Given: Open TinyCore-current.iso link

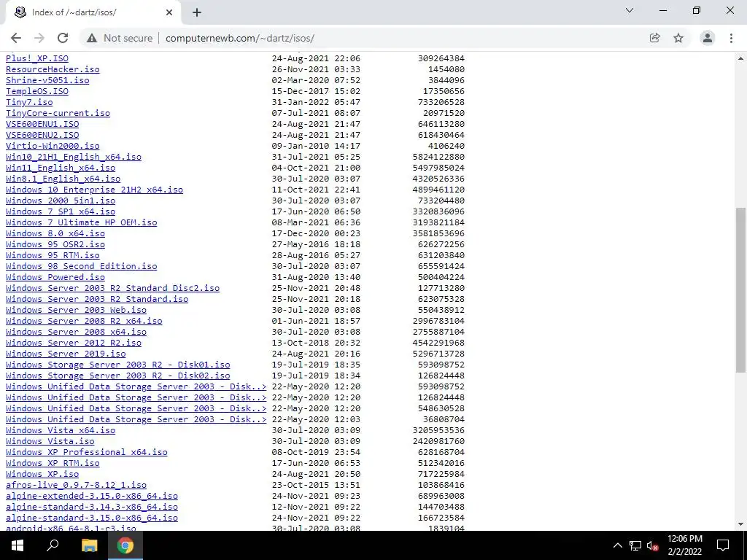Looking at the screenshot, I should tap(58, 113).
